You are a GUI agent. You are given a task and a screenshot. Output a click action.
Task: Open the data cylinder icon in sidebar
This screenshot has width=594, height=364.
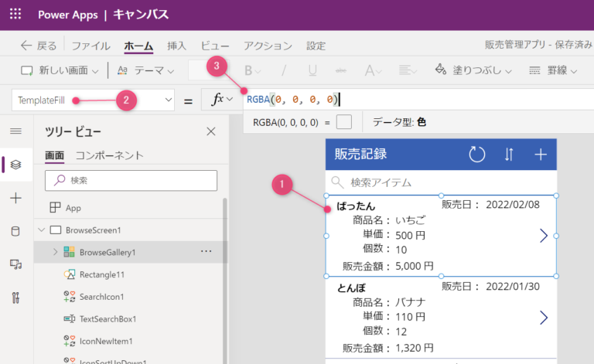point(15,231)
